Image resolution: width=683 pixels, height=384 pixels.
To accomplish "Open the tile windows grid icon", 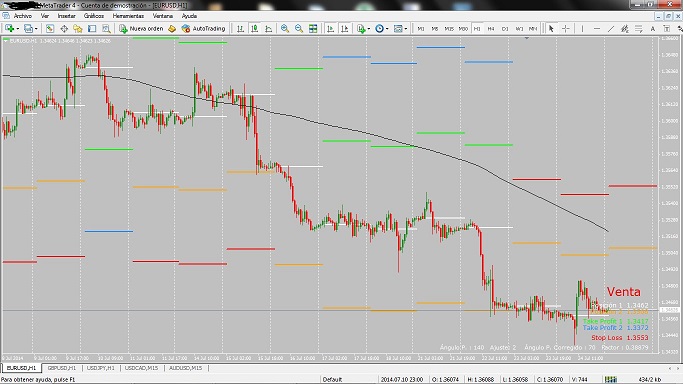I will click(313, 28).
